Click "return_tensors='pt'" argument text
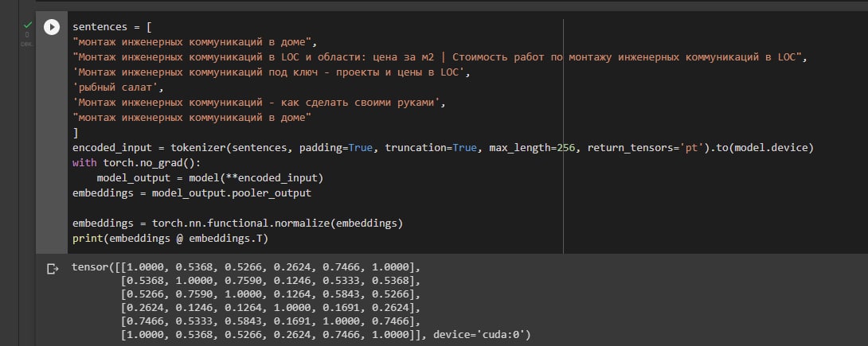 click(x=646, y=148)
